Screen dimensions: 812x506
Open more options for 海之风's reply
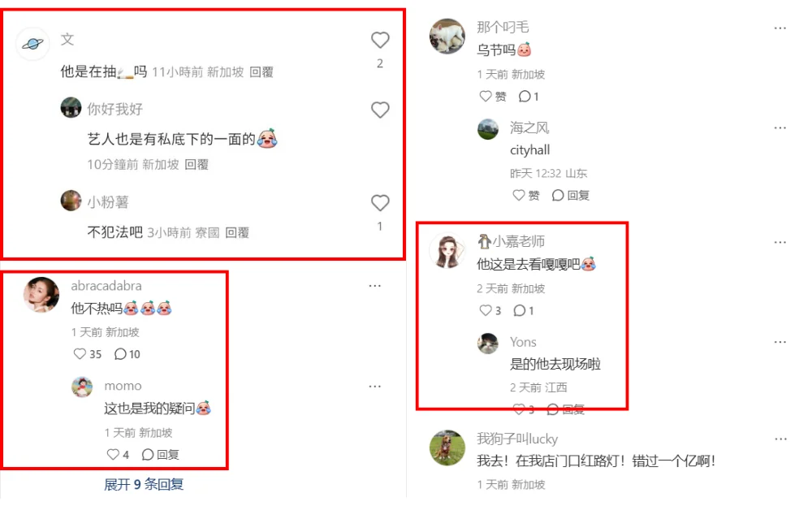[x=780, y=128]
